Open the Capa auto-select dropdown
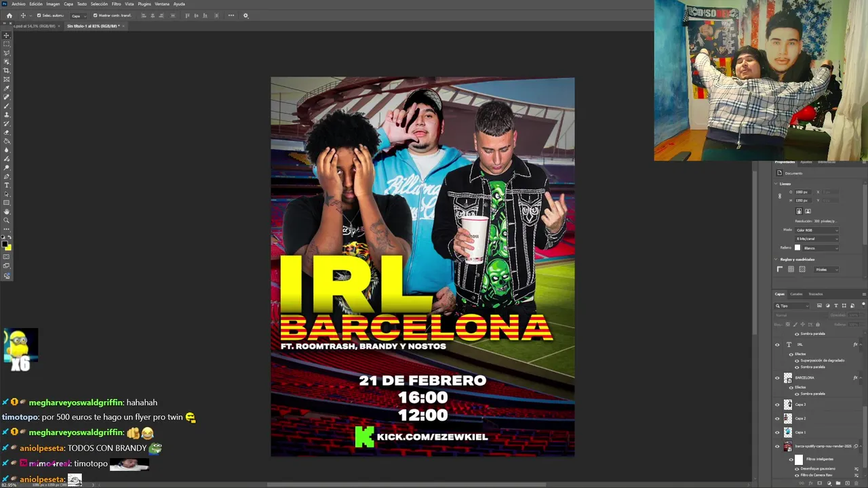868x488 pixels. coord(79,16)
